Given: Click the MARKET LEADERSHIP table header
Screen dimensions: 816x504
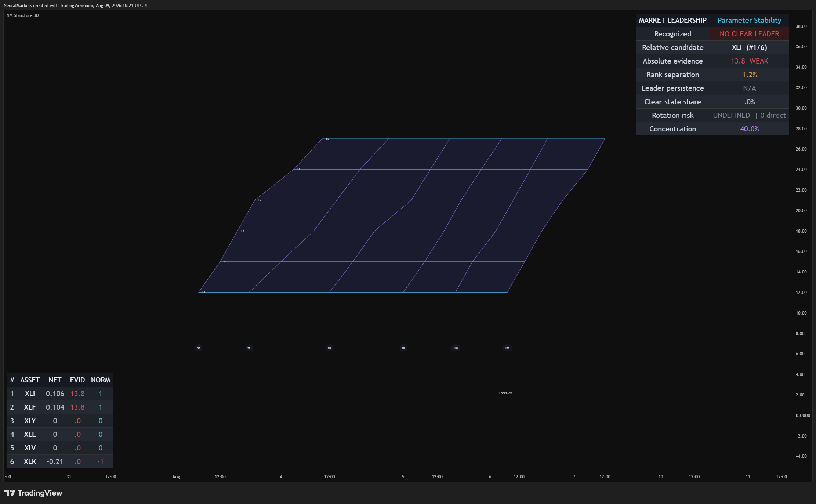Looking at the screenshot, I should click(x=672, y=20).
